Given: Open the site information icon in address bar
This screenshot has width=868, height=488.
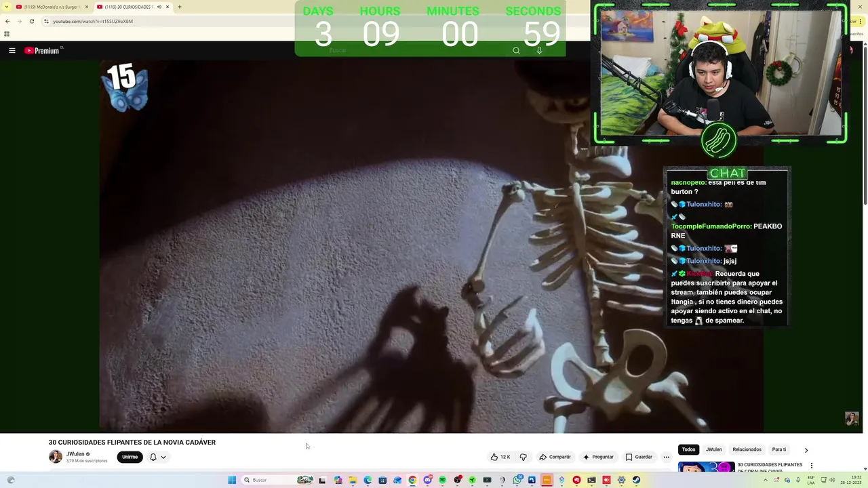Looking at the screenshot, I should click(46, 21).
